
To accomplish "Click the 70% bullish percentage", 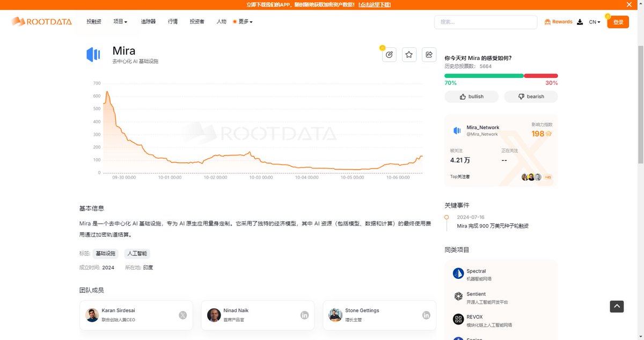I will [450, 83].
